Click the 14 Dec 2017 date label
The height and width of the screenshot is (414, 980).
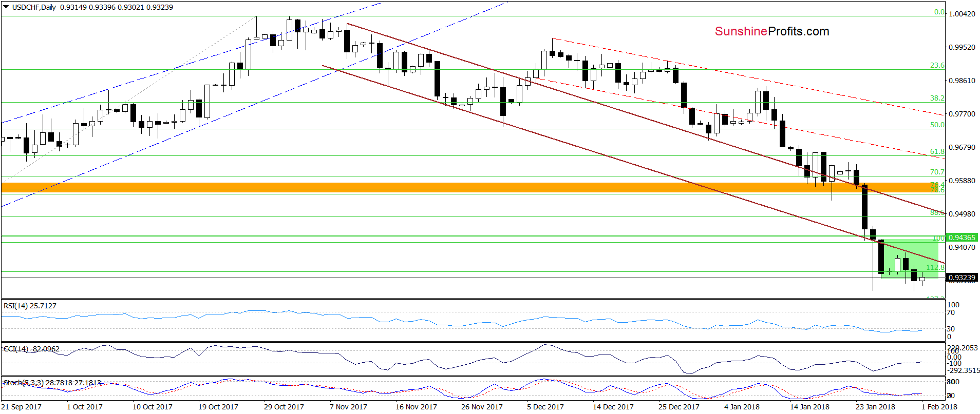point(613,407)
